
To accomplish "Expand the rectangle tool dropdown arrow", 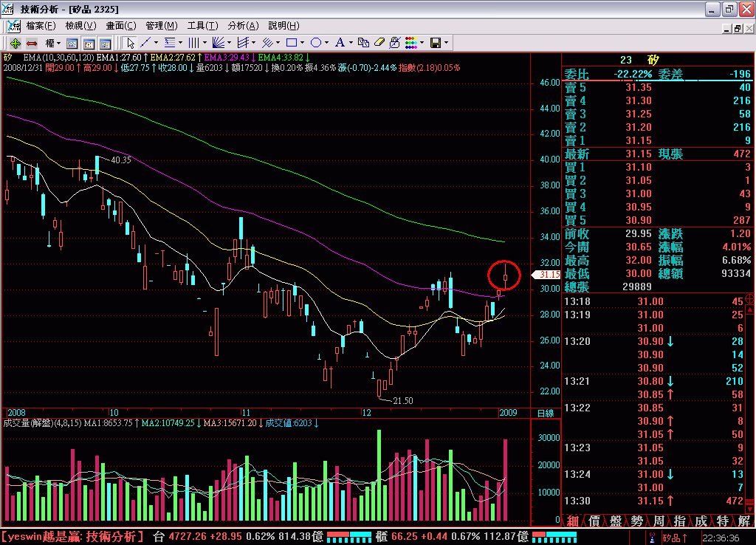I will click(x=302, y=44).
